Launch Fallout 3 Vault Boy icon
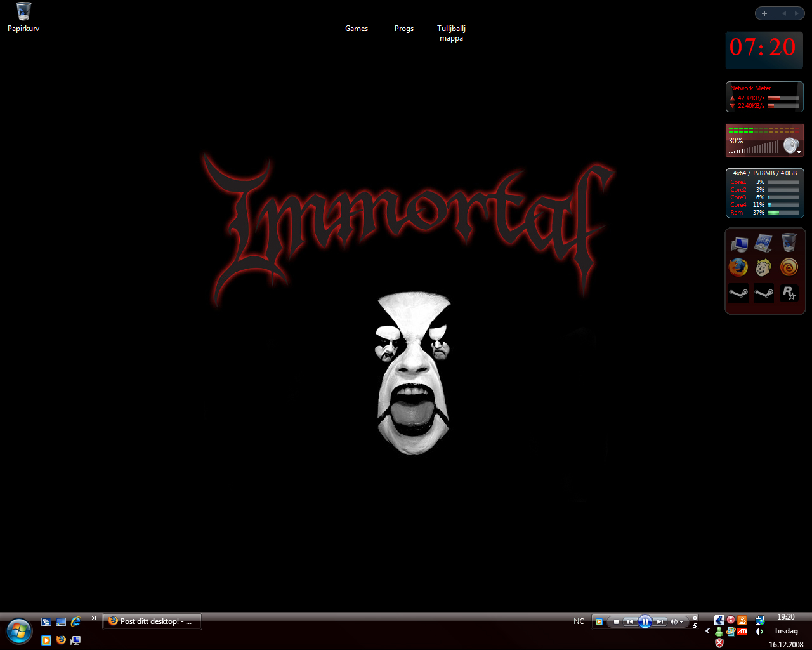 763,267
